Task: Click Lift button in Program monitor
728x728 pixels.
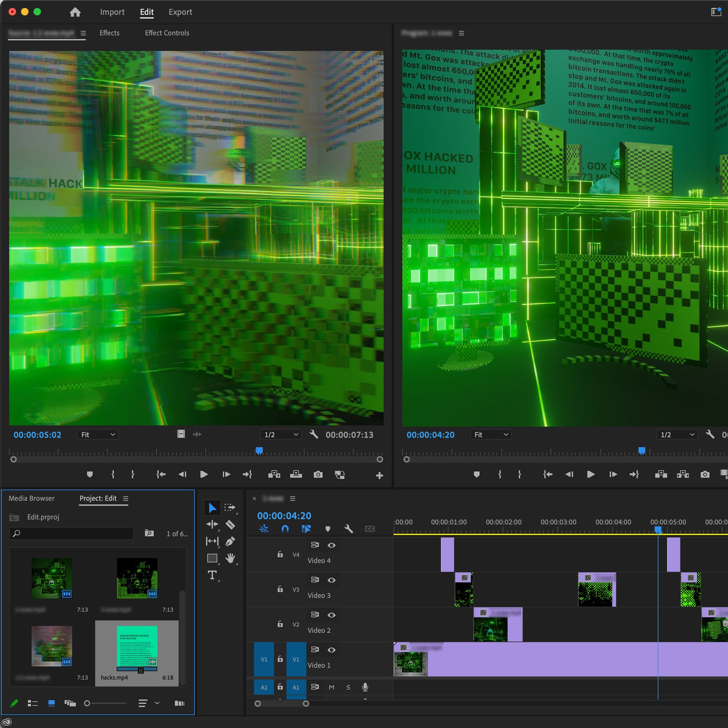Action: tap(661, 474)
